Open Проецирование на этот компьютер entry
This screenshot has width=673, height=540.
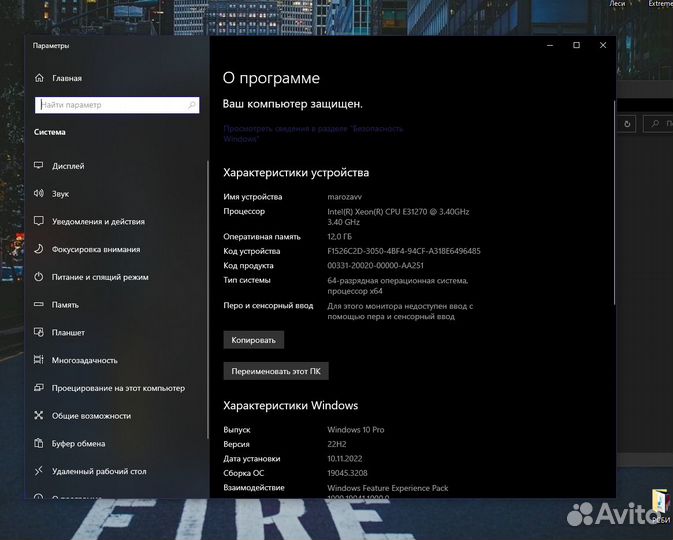click(x=116, y=388)
